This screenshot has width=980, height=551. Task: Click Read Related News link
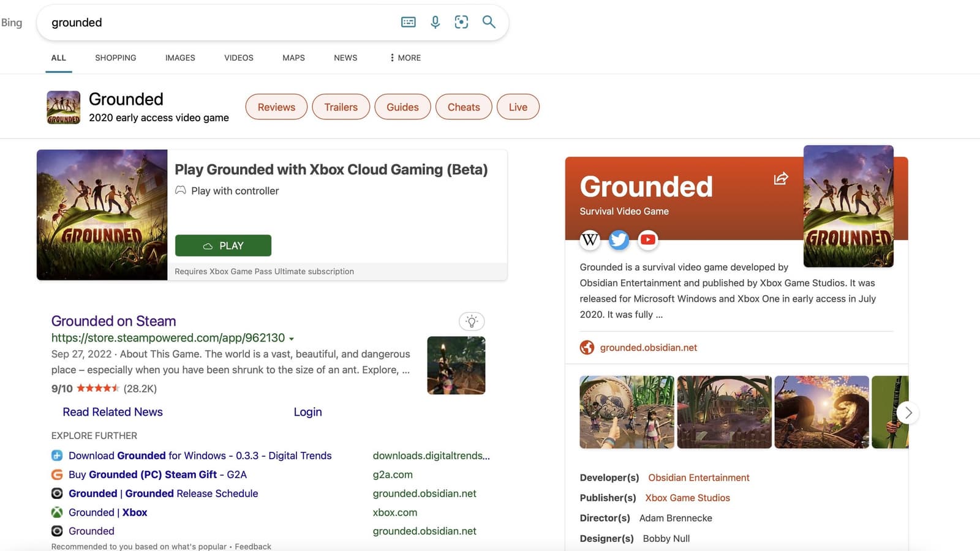pyautogui.click(x=113, y=412)
